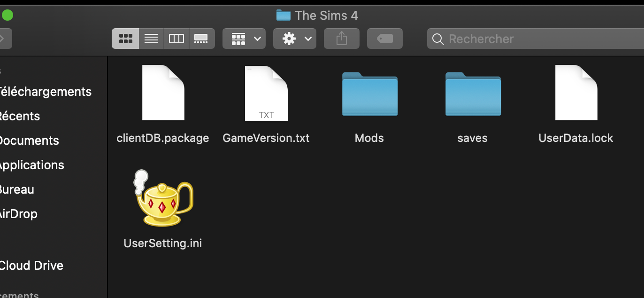Select the Mods folder
Screen dimensions: 644x298
[x=369, y=94]
